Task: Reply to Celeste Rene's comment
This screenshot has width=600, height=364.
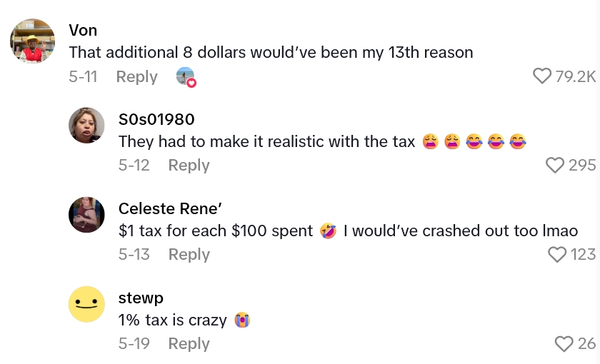Action: click(x=189, y=255)
